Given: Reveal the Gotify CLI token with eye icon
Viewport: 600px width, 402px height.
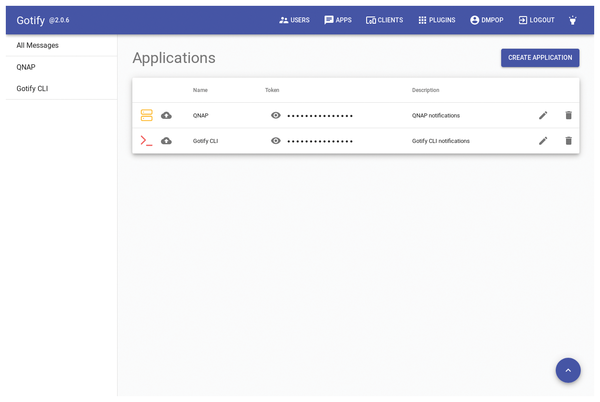Looking at the screenshot, I should click(276, 141).
